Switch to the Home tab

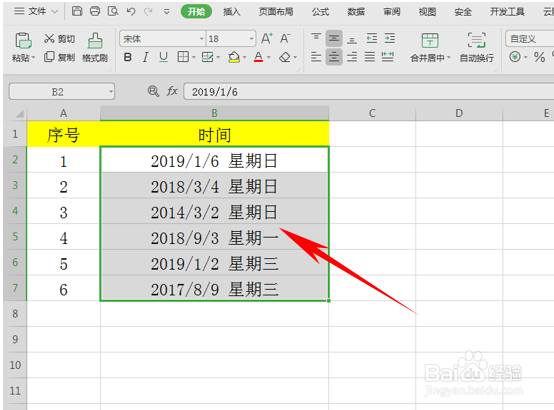point(196,12)
